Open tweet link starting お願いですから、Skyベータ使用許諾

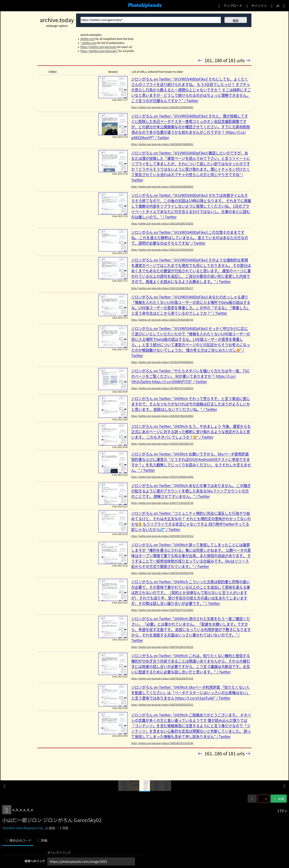pyautogui.click(x=191, y=462)
